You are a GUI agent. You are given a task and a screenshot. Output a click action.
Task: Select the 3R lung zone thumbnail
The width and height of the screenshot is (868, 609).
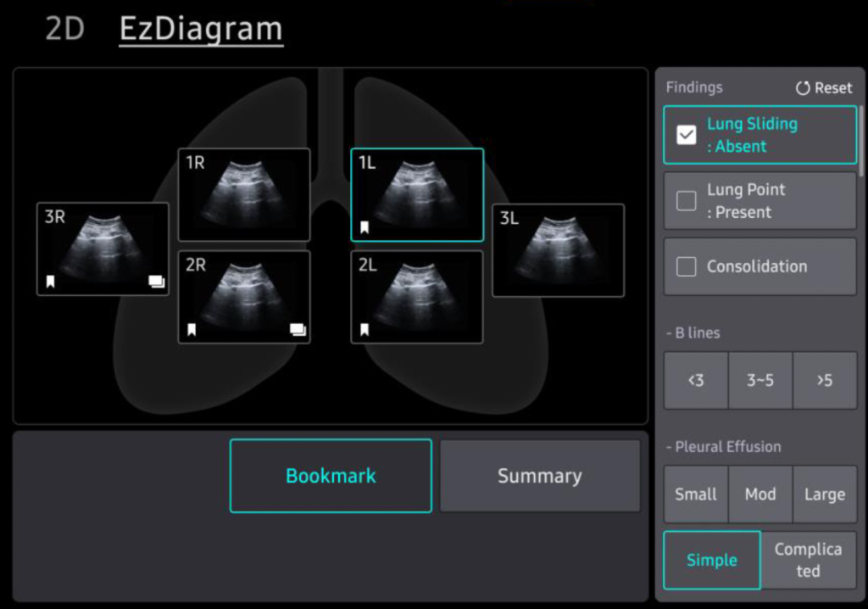[103, 249]
